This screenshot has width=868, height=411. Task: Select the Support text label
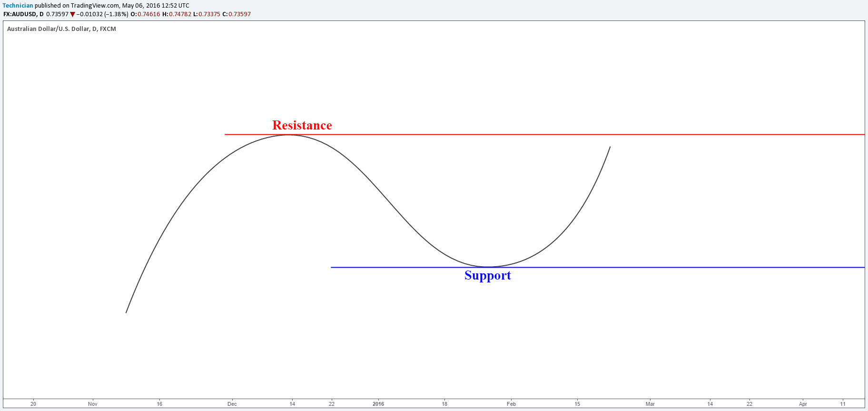[488, 276]
